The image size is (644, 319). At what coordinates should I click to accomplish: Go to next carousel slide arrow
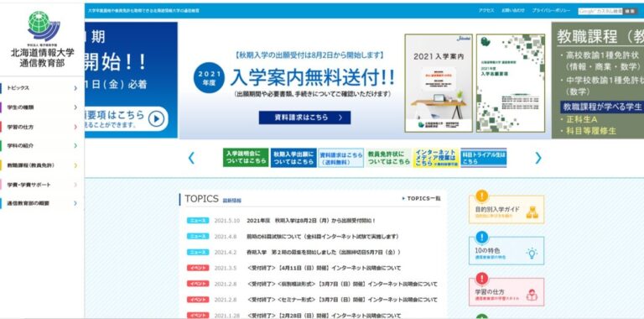(x=538, y=158)
